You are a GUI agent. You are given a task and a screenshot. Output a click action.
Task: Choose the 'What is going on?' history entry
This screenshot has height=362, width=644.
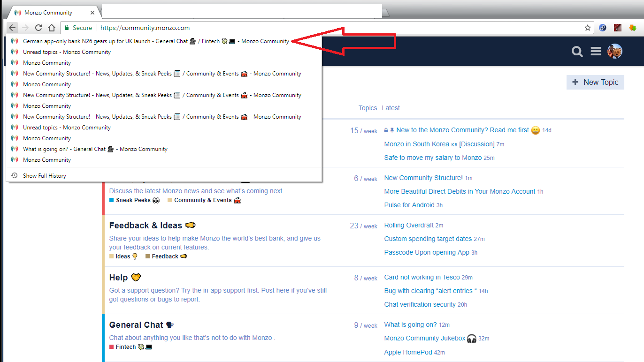click(95, 149)
